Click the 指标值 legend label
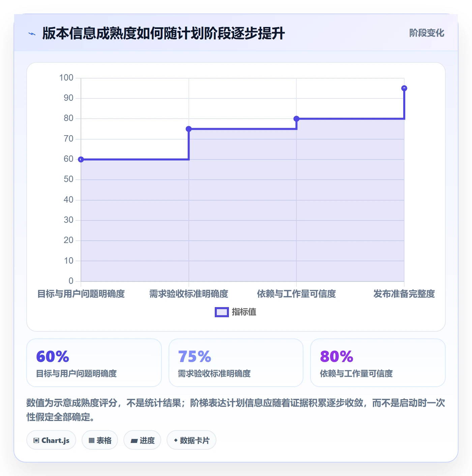This screenshot has width=472, height=476. (244, 312)
